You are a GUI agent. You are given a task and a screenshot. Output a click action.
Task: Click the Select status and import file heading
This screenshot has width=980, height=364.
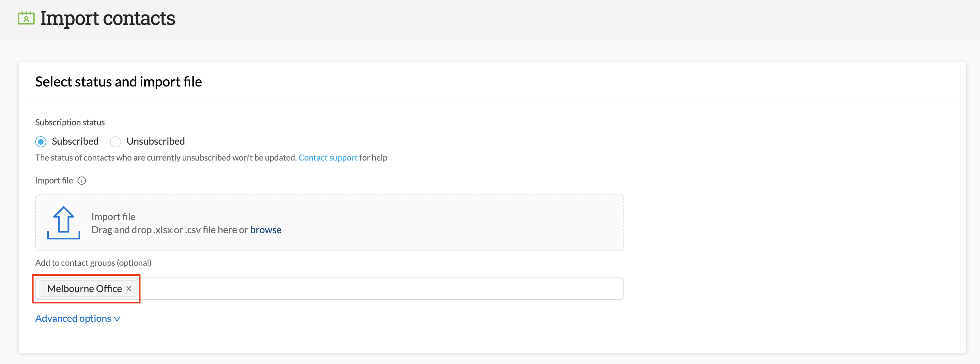pyautogui.click(x=118, y=82)
